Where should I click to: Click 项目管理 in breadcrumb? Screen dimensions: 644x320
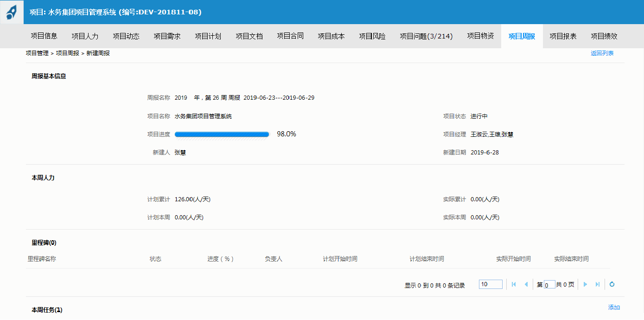(x=37, y=53)
